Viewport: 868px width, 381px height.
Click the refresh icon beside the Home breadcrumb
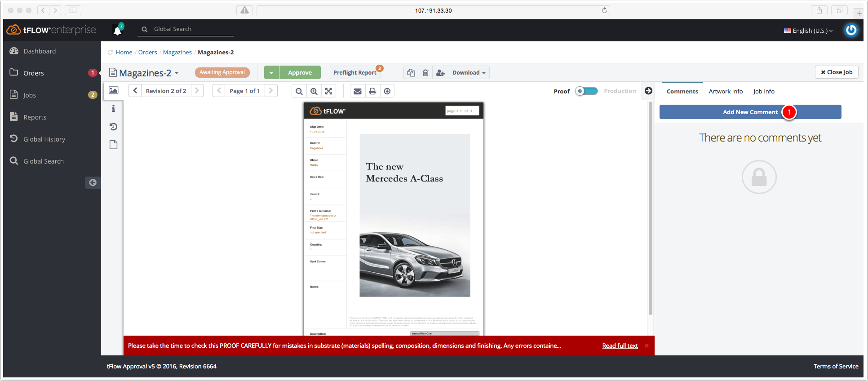[110, 53]
